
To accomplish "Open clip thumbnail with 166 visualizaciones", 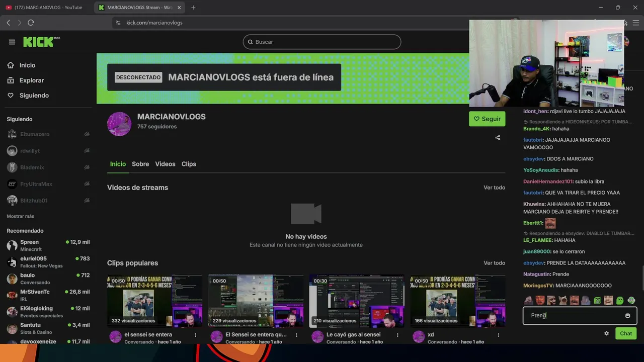I will pos(458,301).
